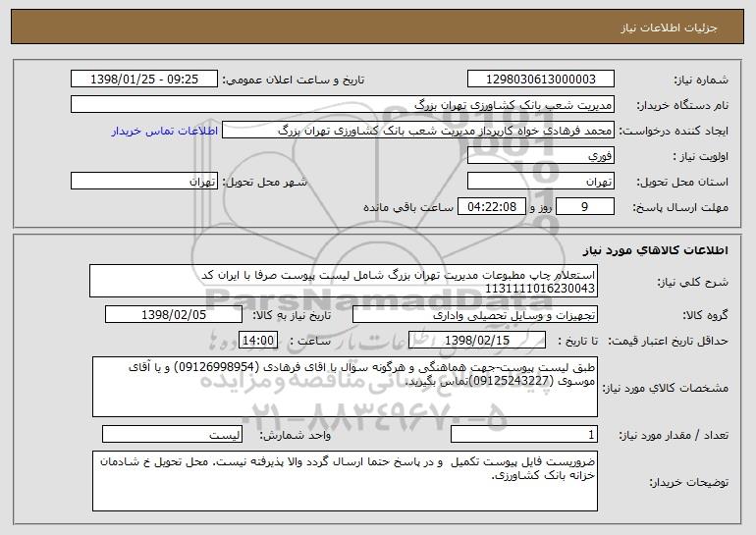Viewport: 756px width, 535px height.
Task: Click the announcement date field 1398/01/25 - 09:25
Action: coord(144,80)
